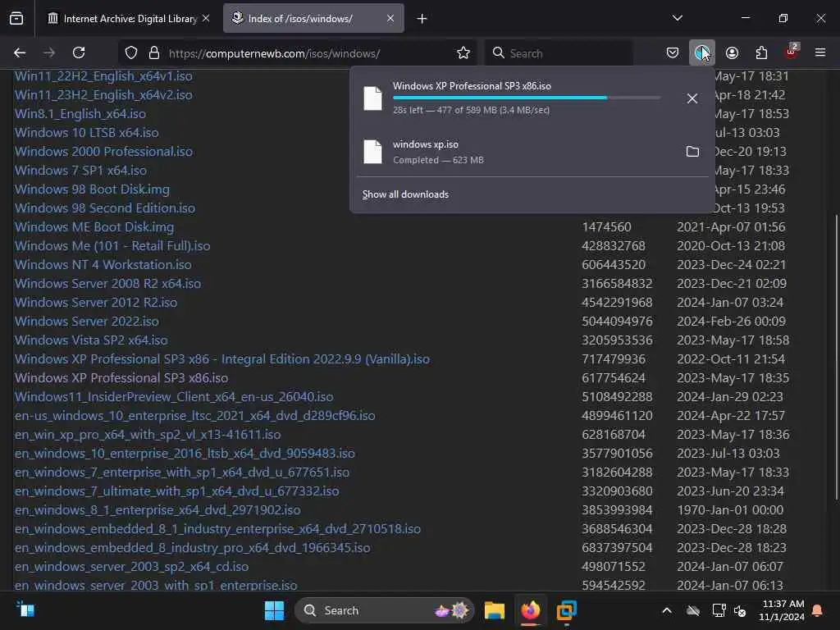Open File Explorer from the taskbar
This screenshot has width=840, height=630.
pyautogui.click(x=494, y=610)
